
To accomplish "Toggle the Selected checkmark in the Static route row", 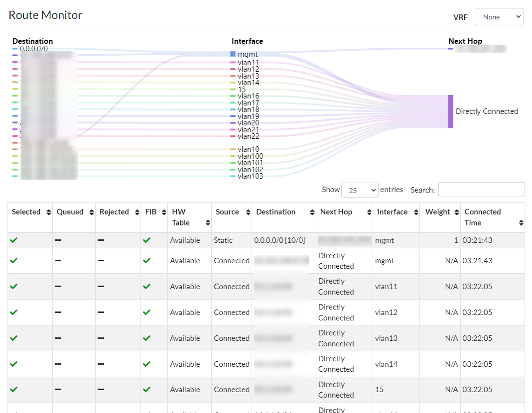I will pos(13,240).
